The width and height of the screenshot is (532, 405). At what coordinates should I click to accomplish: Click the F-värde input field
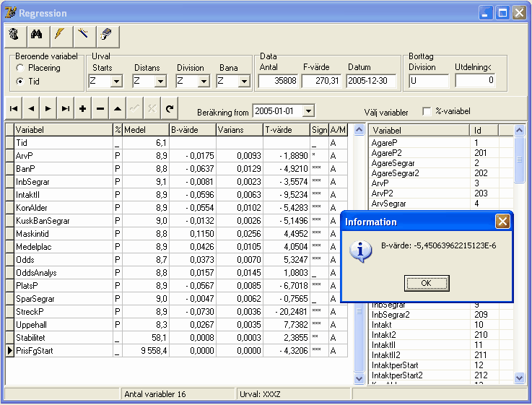[321, 81]
